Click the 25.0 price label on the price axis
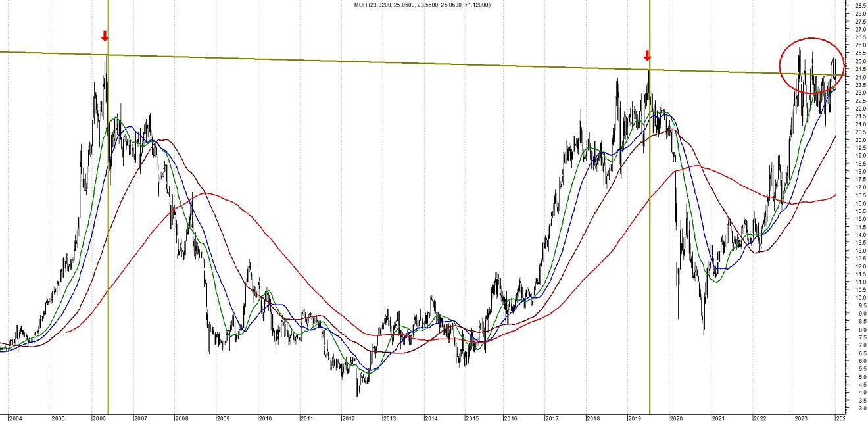868x421 pixels. tap(859, 61)
